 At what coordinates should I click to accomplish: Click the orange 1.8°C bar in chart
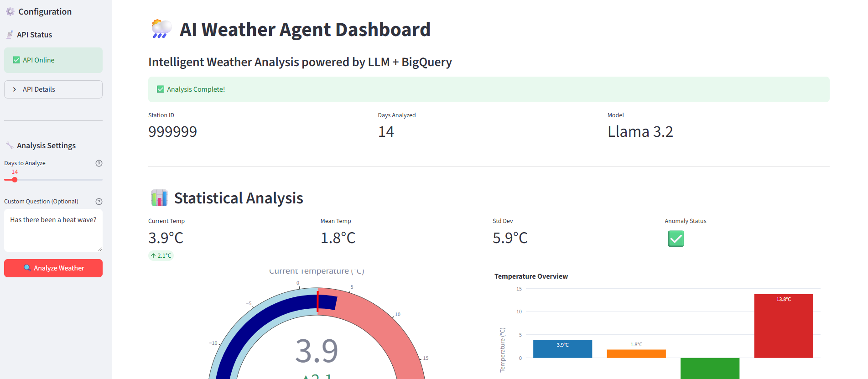point(636,353)
